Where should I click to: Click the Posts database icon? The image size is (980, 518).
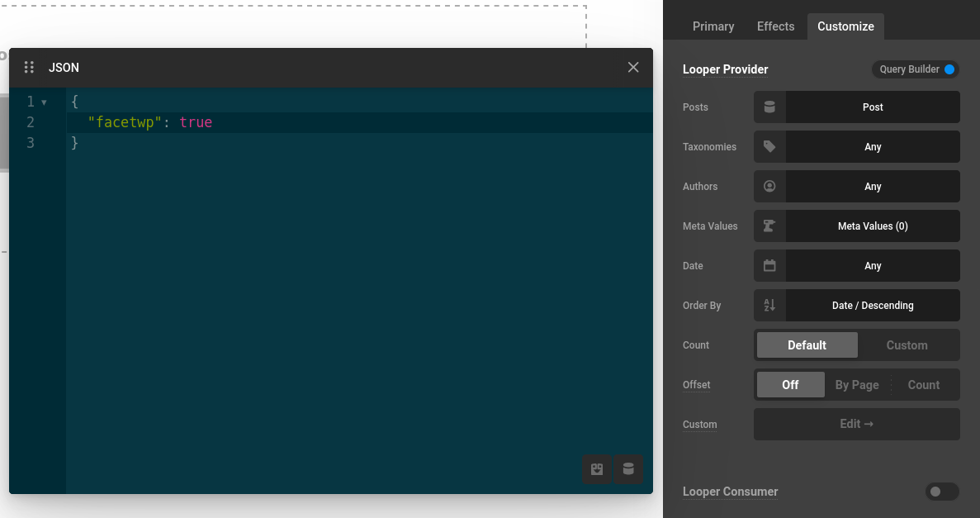click(x=769, y=107)
